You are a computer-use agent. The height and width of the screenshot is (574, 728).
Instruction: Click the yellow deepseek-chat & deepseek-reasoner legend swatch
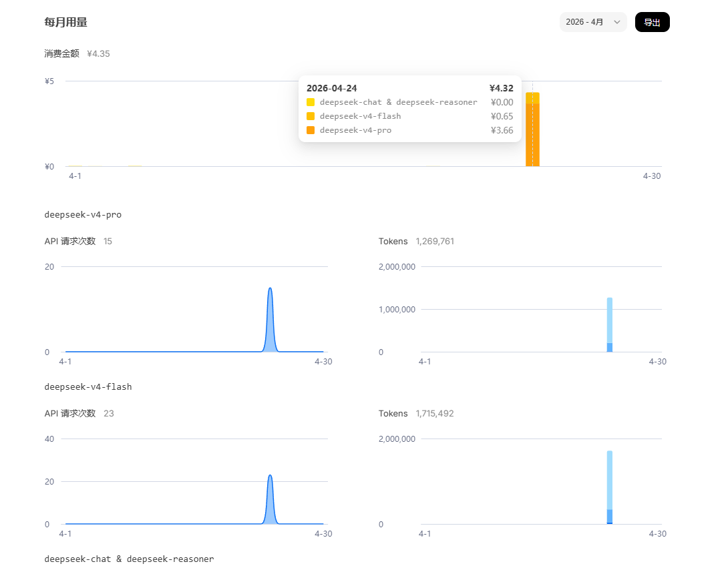(311, 102)
